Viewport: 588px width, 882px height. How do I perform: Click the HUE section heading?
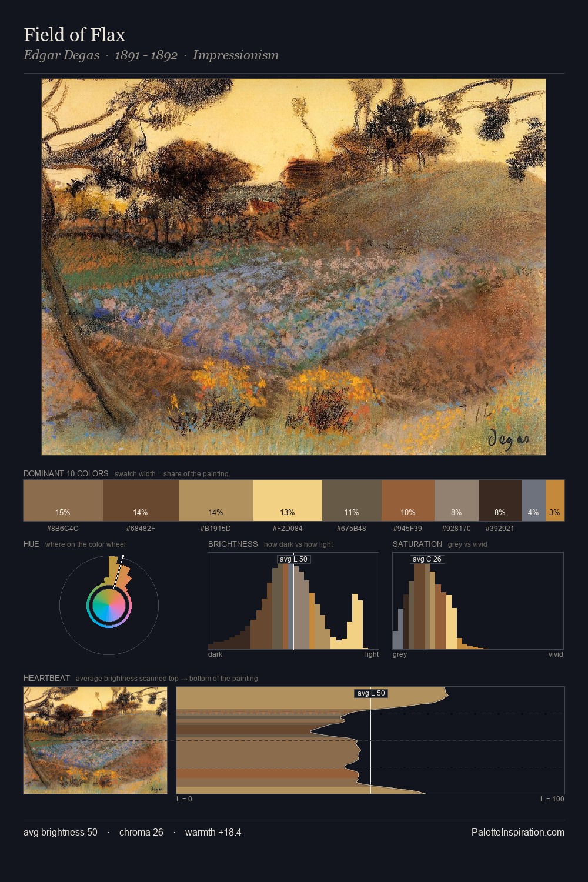pos(31,544)
